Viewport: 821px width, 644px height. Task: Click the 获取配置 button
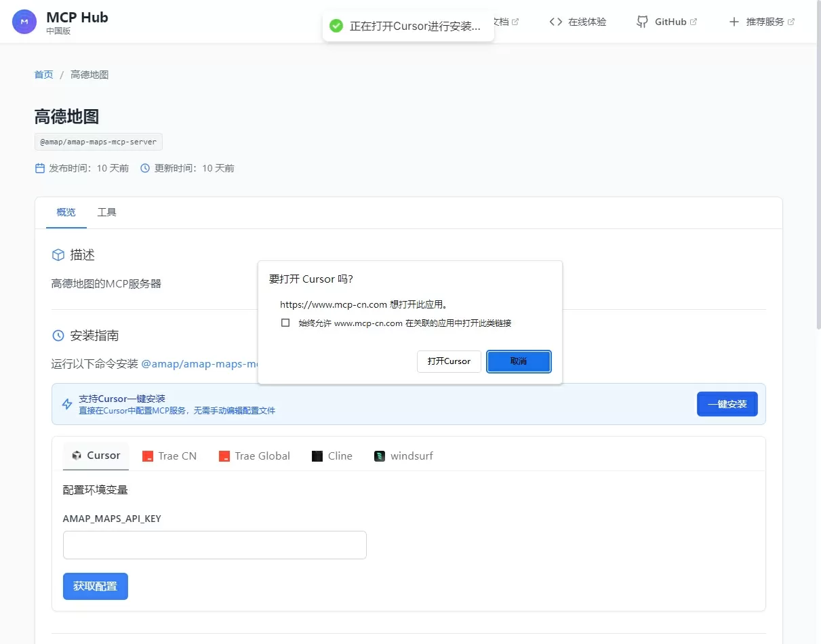point(96,586)
